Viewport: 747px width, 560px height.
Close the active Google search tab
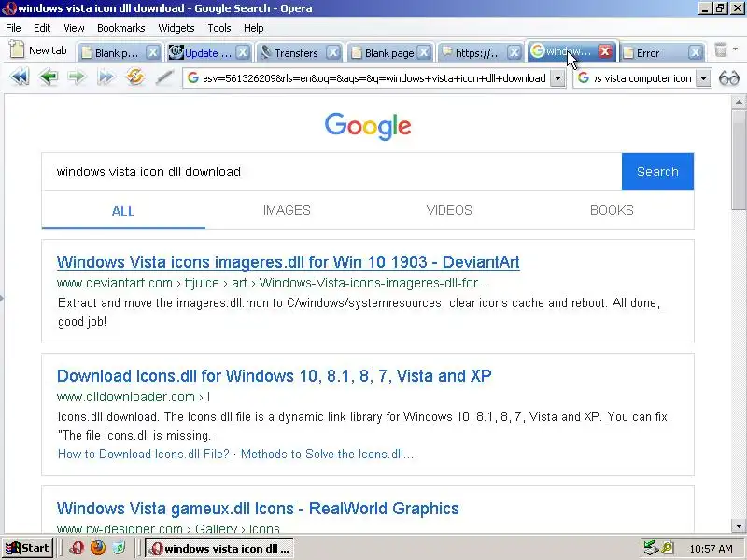[x=605, y=51]
